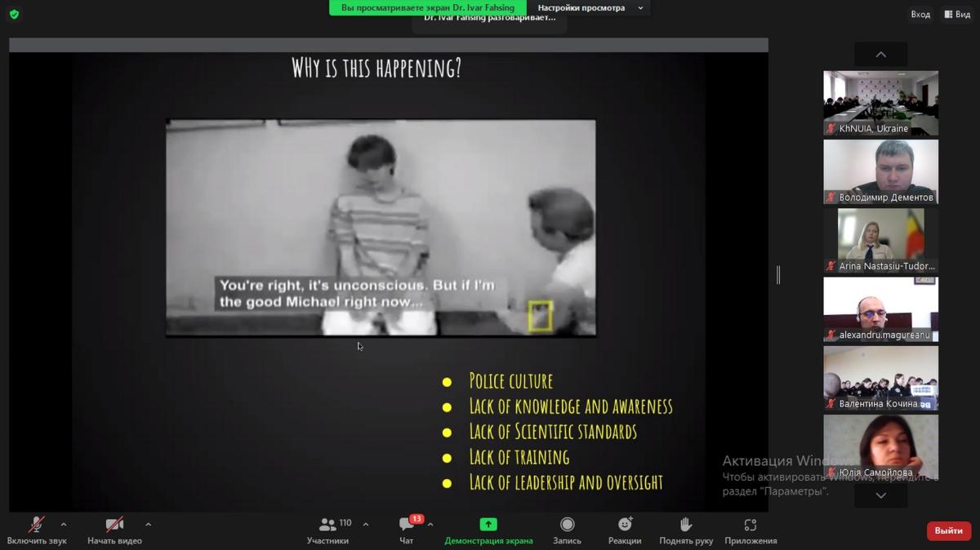Start recording with the Запись button
Screen dimensions: 980x550
tap(567, 530)
